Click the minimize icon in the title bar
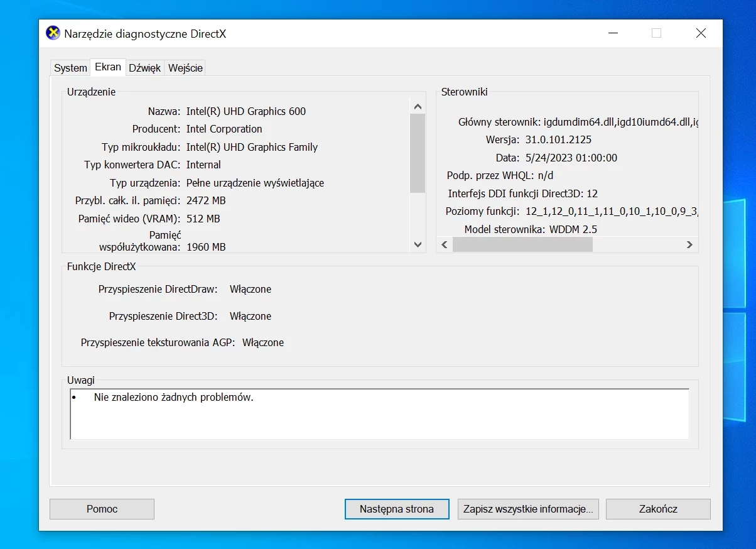The height and width of the screenshot is (549, 756). [612, 33]
